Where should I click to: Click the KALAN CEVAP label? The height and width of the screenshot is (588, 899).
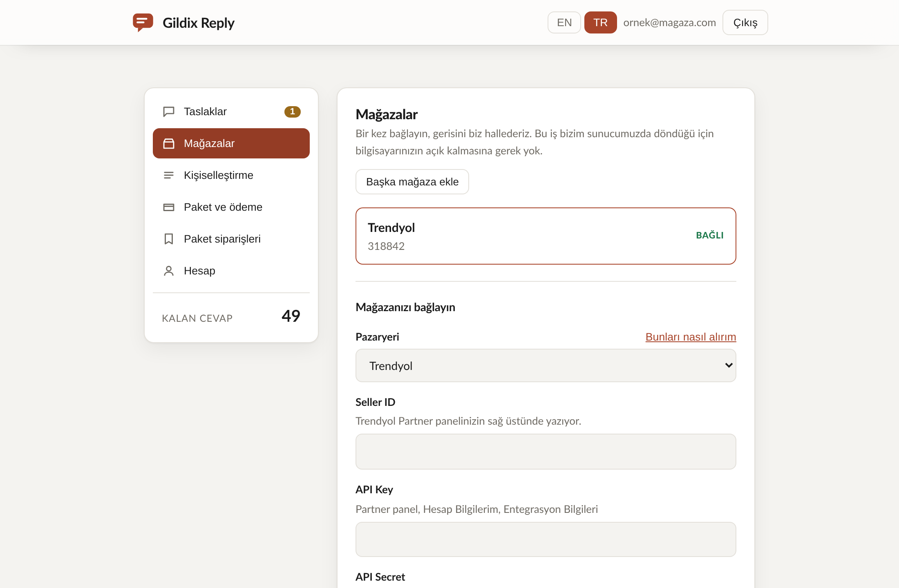pos(197,318)
